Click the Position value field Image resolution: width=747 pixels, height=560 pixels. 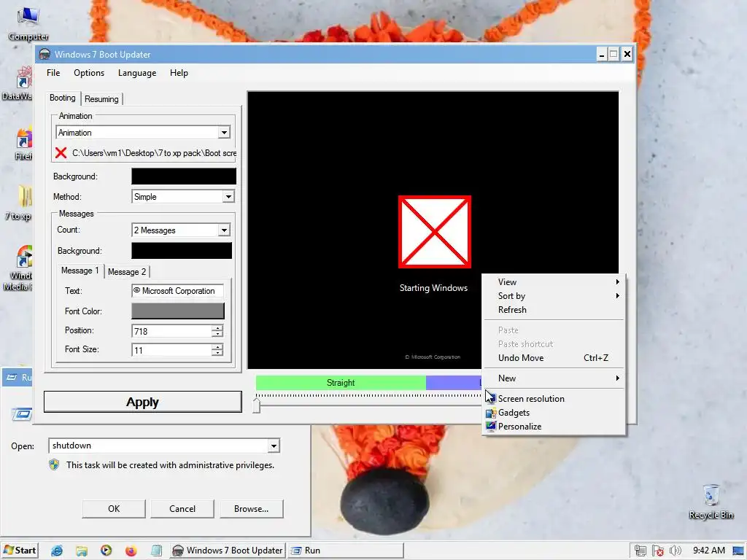(x=171, y=331)
